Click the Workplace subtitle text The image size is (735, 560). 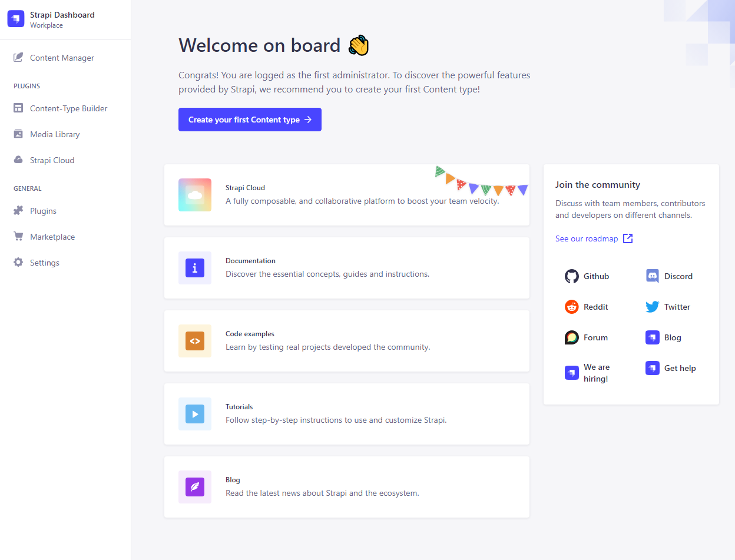click(x=47, y=25)
